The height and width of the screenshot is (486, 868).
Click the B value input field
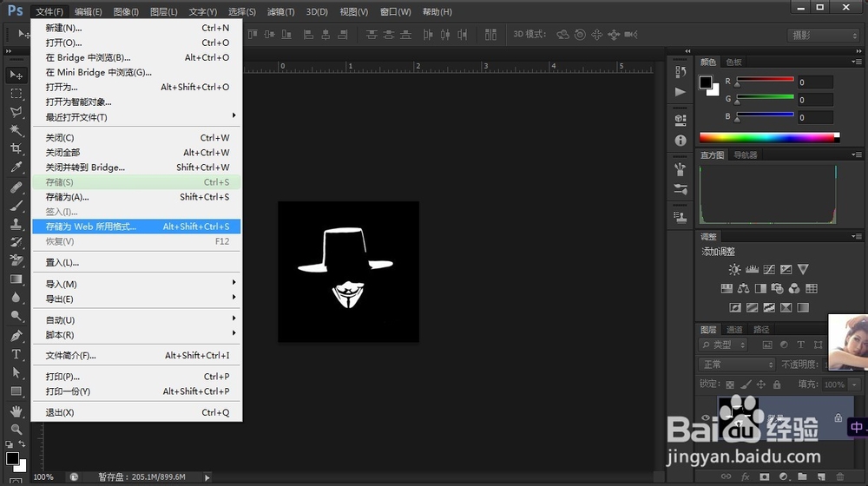pos(815,117)
